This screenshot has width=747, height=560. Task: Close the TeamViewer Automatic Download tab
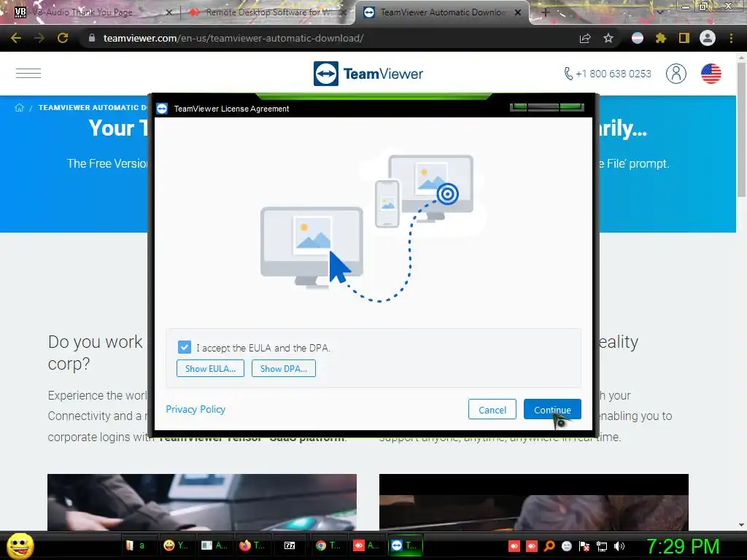coord(518,13)
